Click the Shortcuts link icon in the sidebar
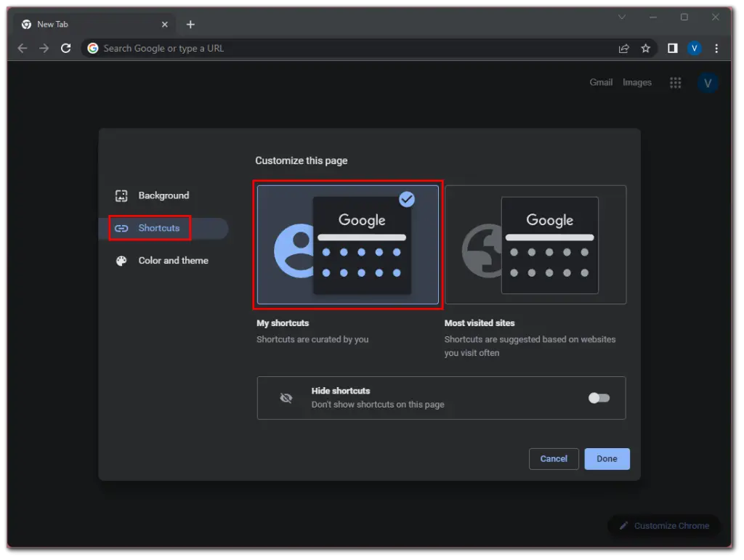Viewport: 744px width, 560px height. point(121,229)
